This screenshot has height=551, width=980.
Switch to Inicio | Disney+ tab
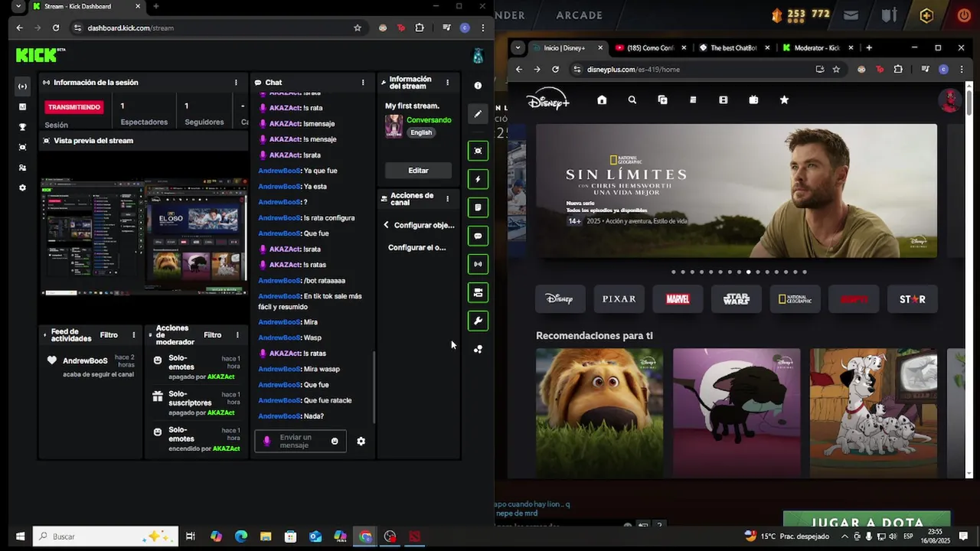[568, 47]
